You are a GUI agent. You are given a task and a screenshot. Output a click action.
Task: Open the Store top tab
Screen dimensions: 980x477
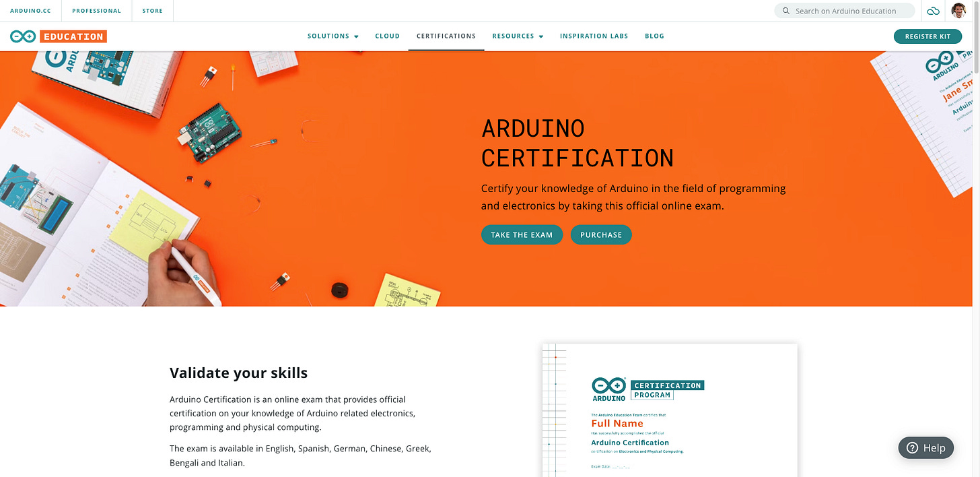point(153,11)
